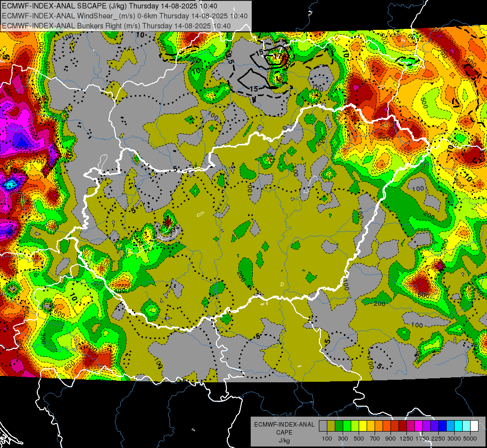Choose the pure yellow legend swatch
The width and height of the screenshot is (487, 448).
click(x=363, y=426)
